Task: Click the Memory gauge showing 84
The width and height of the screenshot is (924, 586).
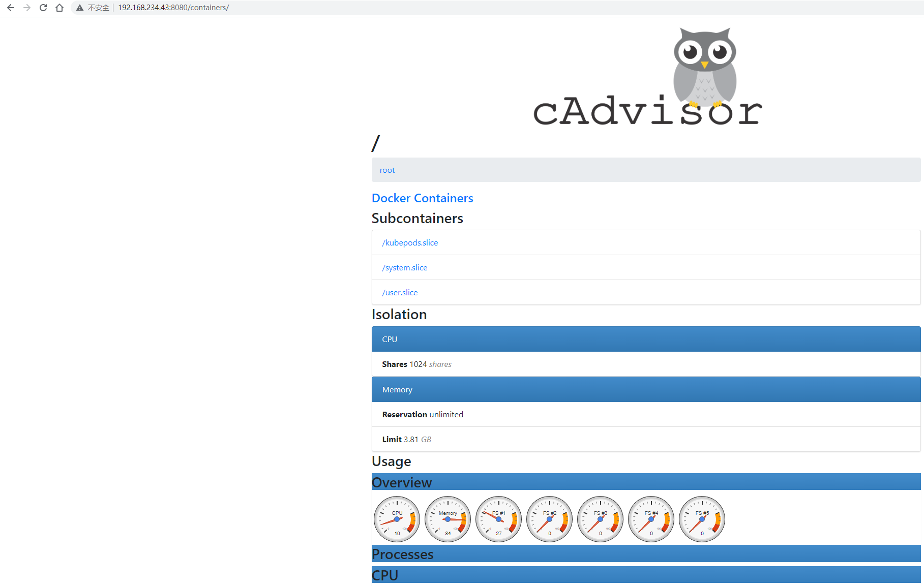Action: [448, 519]
